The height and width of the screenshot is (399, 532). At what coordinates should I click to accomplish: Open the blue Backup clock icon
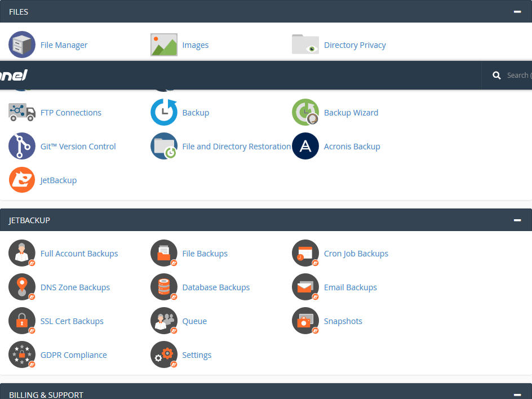click(x=164, y=112)
